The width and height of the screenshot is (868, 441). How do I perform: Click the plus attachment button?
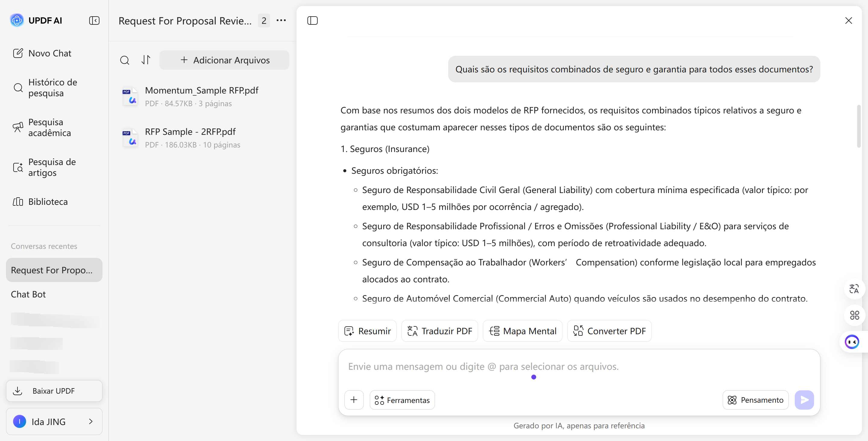pos(354,400)
